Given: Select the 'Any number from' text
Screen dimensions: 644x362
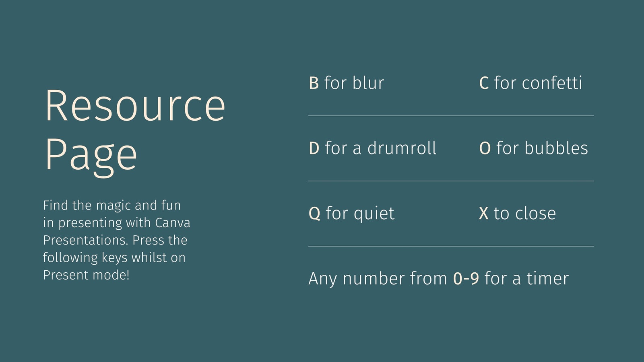Looking at the screenshot, I should [378, 279].
